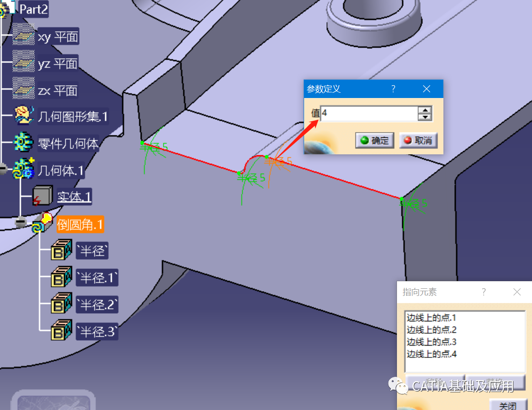
Task: Collapse the 几何体.1 tree node
Action: tap(3, 169)
